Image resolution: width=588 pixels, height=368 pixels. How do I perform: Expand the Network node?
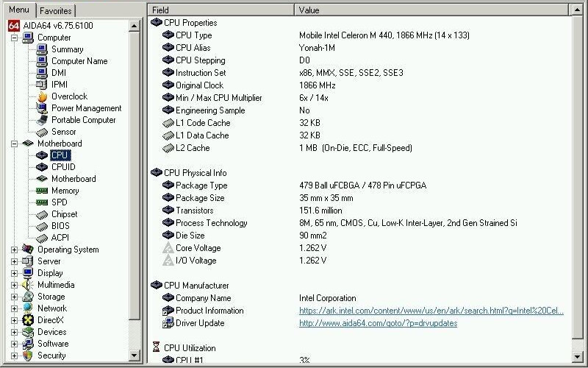coord(14,308)
